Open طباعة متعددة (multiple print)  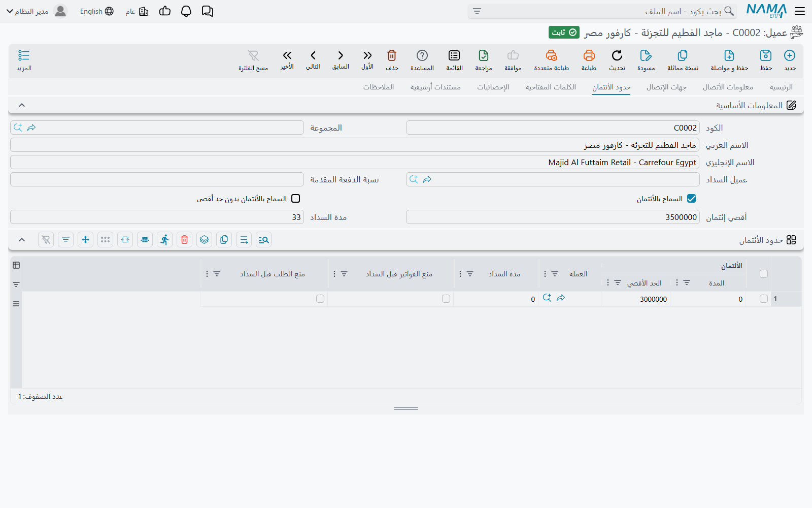coord(551,60)
